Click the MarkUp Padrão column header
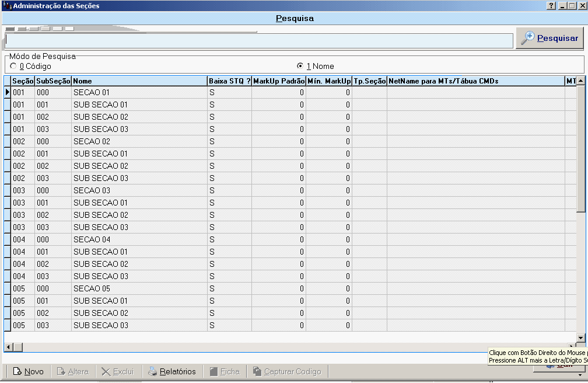The width and height of the screenshot is (588, 383). pyautogui.click(x=279, y=81)
